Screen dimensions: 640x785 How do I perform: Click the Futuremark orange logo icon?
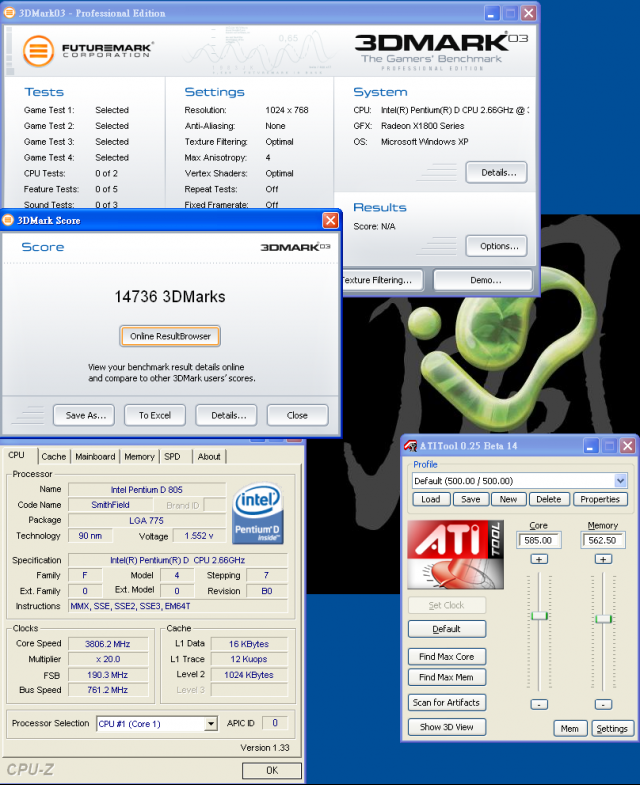pyautogui.click(x=39, y=51)
